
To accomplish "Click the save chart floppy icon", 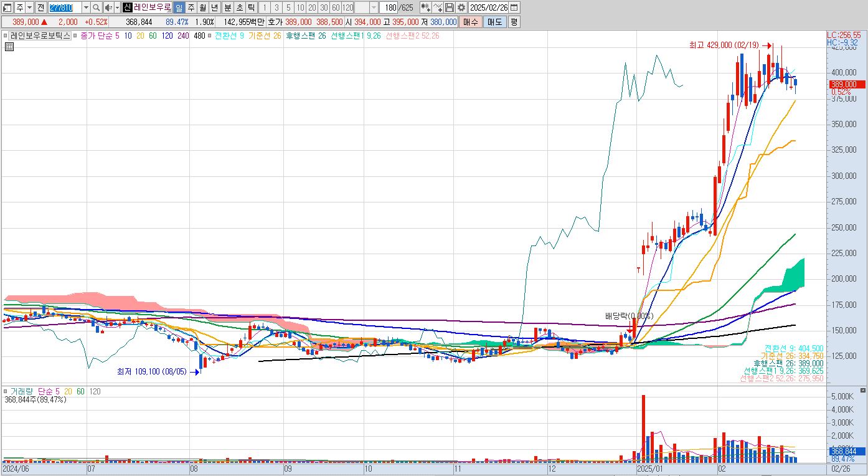I will pyautogui.click(x=450, y=7).
